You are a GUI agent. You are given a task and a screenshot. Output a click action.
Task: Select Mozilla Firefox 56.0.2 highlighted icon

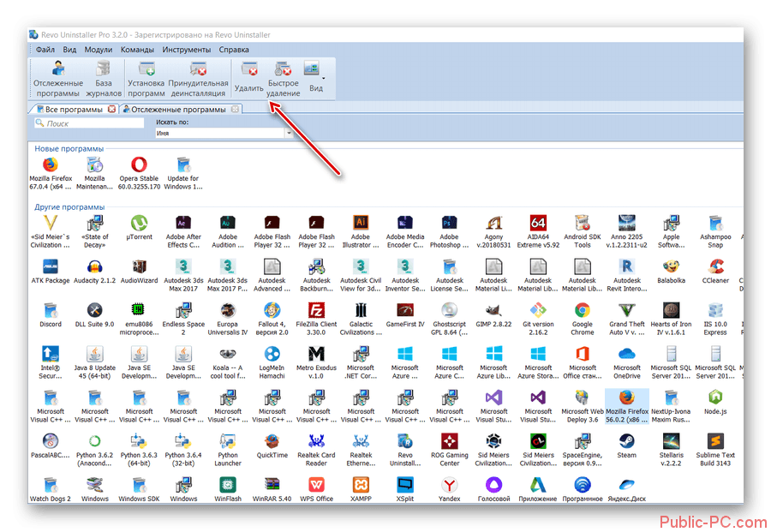click(x=627, y=406)
